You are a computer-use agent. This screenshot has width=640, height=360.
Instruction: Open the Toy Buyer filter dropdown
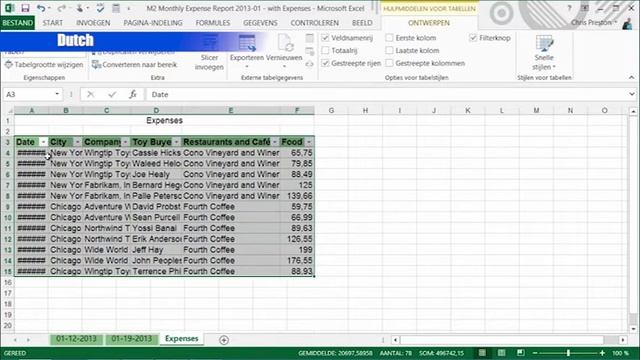pos(176,142)
